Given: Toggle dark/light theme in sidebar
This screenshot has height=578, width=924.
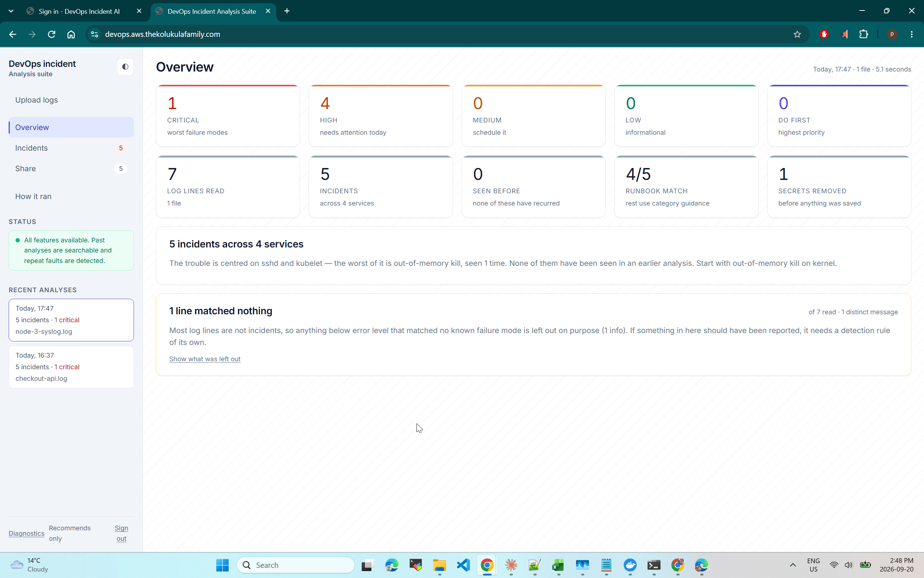Looking at the screenshot, I should pos(125,67).
